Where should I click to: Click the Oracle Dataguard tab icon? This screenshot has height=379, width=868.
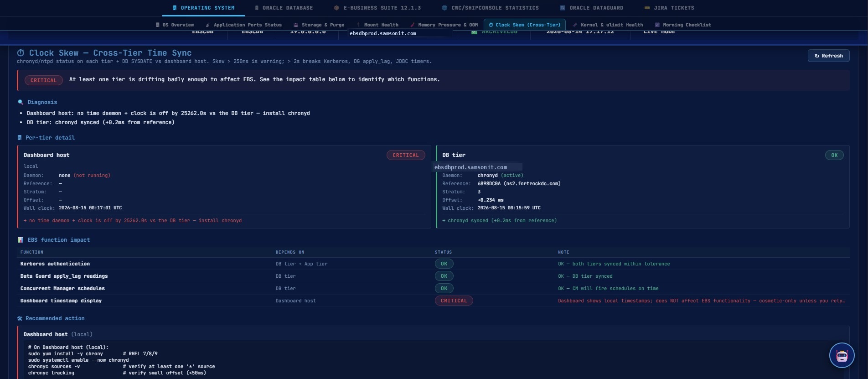(563, 8)
